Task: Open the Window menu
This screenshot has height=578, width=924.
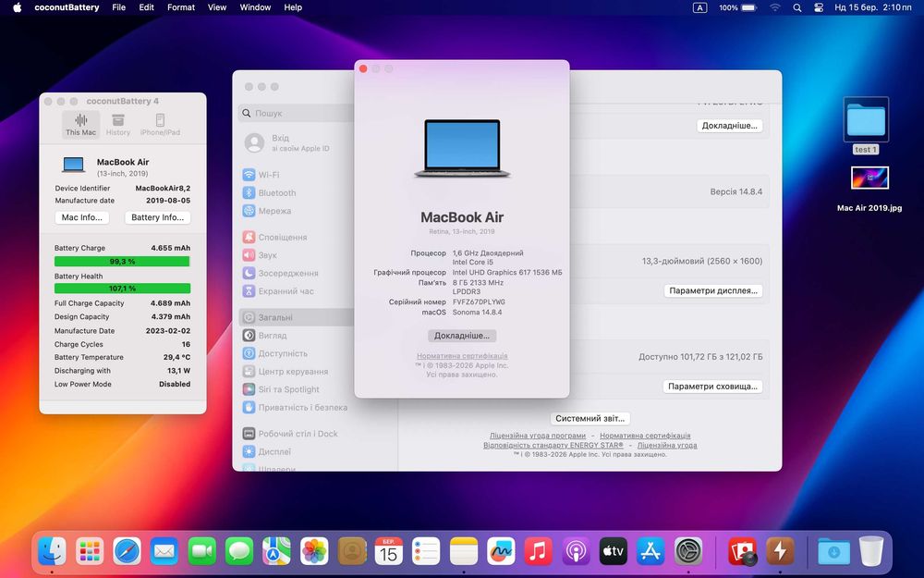Action: point(255,7)
